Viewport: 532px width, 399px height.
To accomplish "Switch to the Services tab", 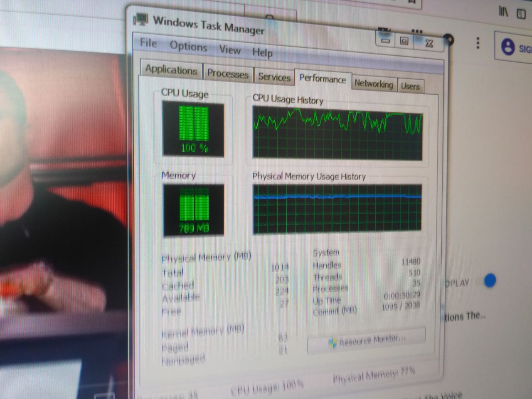I will pyautogui.click(x=274, y=77).
